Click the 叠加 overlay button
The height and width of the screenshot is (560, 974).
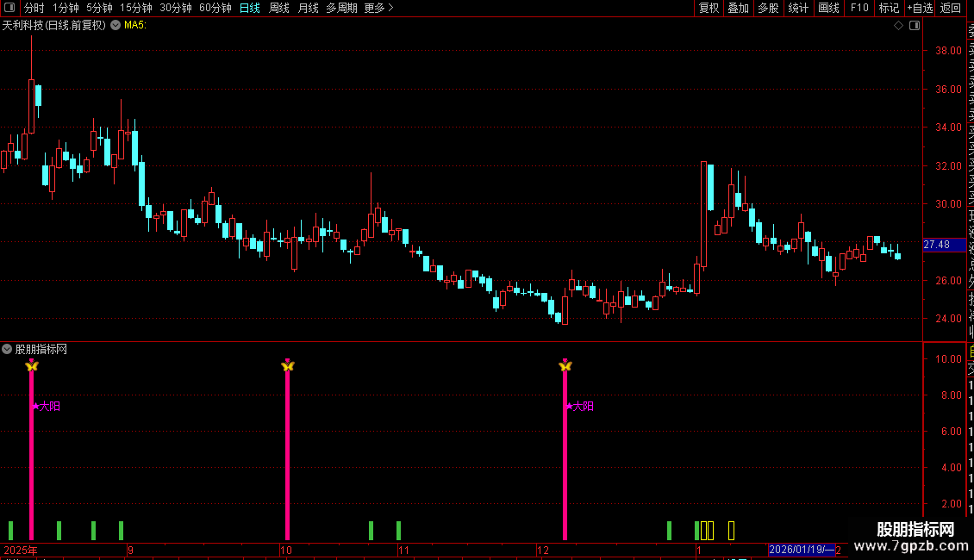[739, 8]
